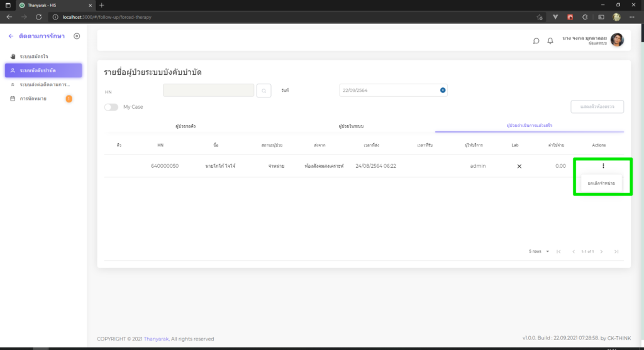Click the blue date picker icon
This screenshot has height=350, width=644.
(443, 90)
